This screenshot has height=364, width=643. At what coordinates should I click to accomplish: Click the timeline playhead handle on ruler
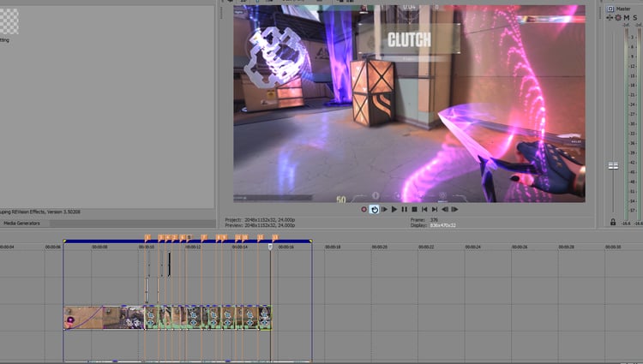[x=270, y=247]
